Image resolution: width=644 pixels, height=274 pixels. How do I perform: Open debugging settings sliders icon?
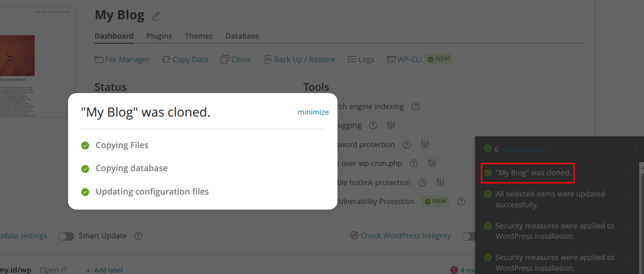(391, 125)
